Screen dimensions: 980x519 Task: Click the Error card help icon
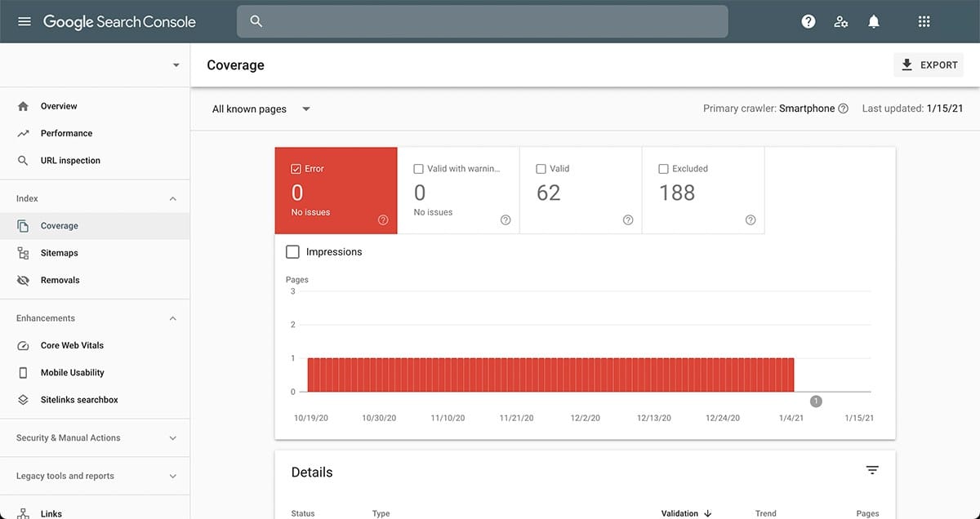[x=383, y=220]
